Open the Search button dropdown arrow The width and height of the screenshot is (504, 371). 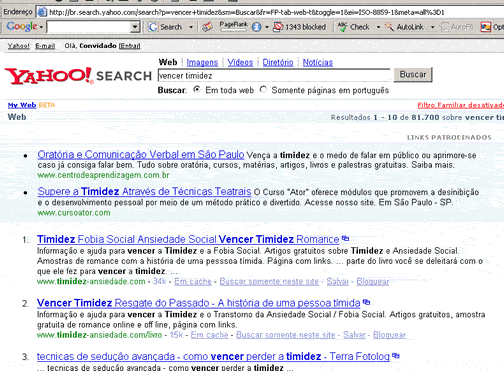click(191, 27)
